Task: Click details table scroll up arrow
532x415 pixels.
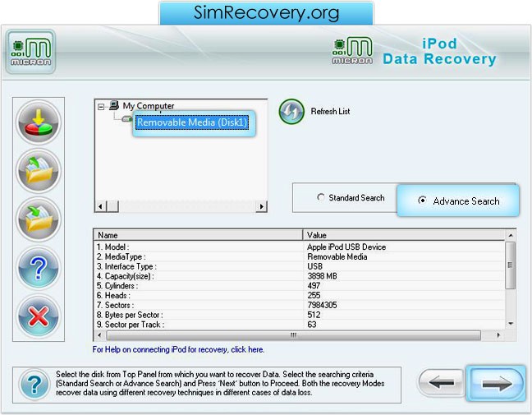Action: (x=511, y=235)
